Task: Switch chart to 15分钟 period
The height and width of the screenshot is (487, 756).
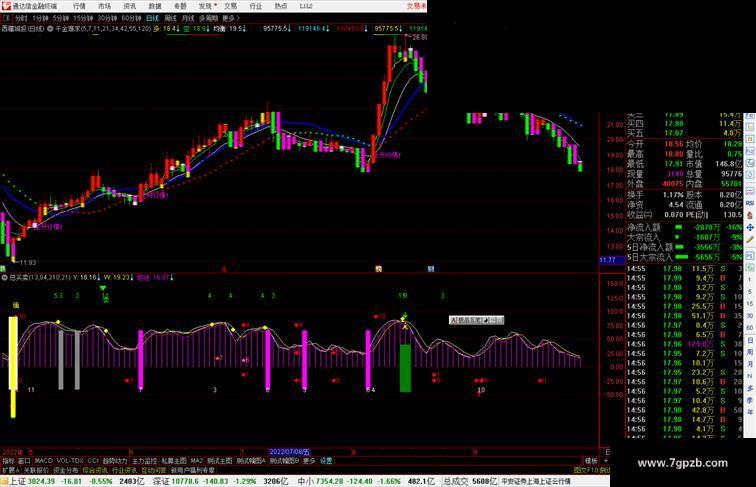Action: [x=83, y=18]
